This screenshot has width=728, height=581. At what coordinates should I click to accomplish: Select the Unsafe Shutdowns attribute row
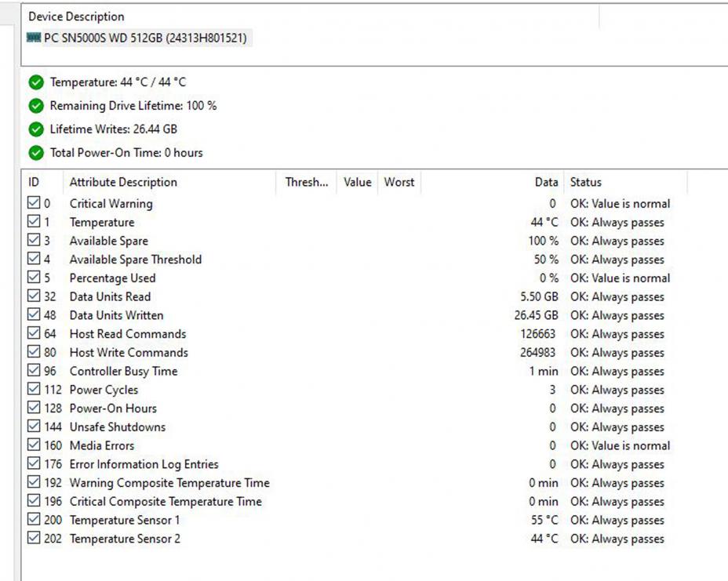pos(118,427)
